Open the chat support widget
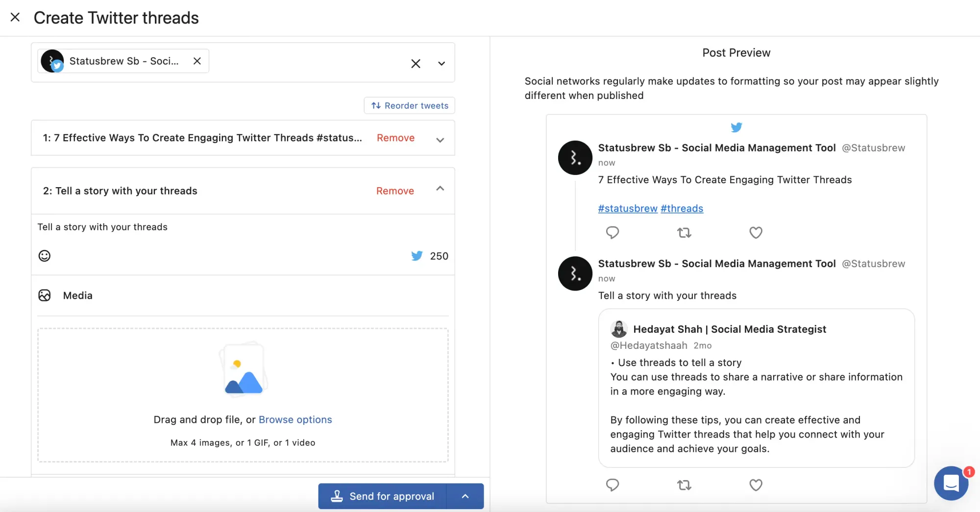The width and height of the screenshot is (980, 512). (951, 483)
